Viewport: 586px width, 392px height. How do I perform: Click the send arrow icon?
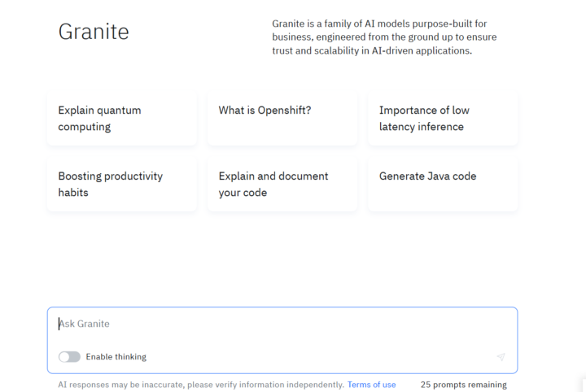coord(501,357)
